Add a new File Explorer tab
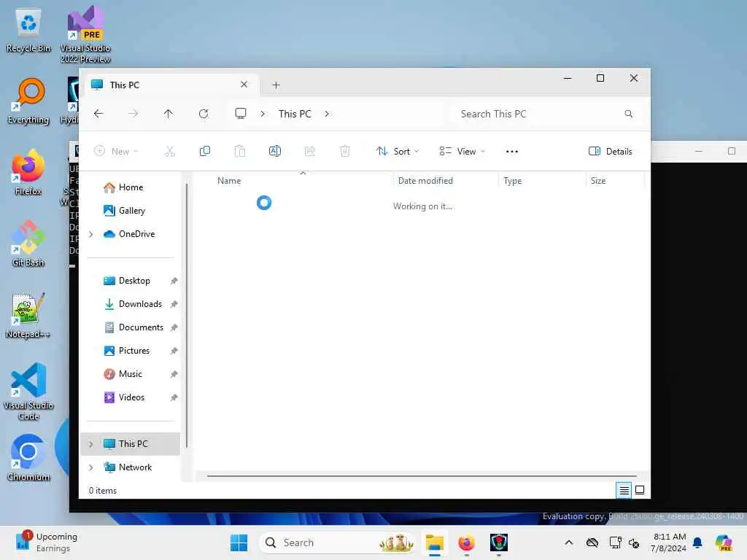Viewport: 747px width, 560px height. pos(276,85)
